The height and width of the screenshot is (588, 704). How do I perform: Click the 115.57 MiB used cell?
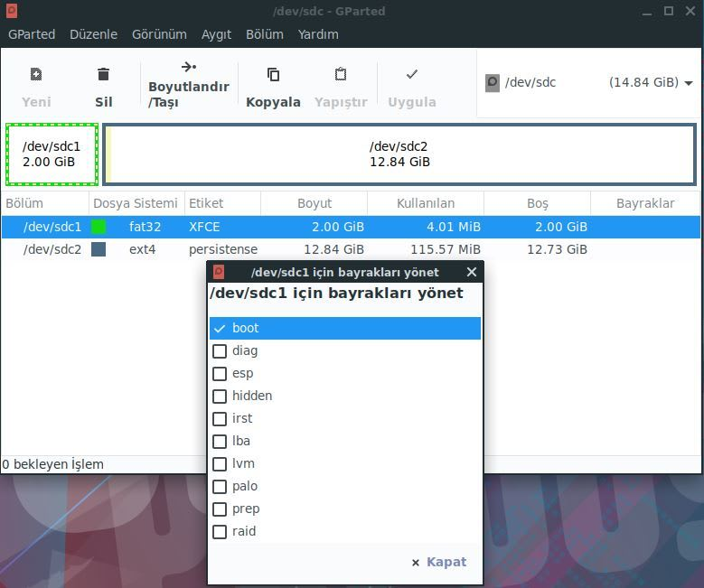[x=446, y=249]
